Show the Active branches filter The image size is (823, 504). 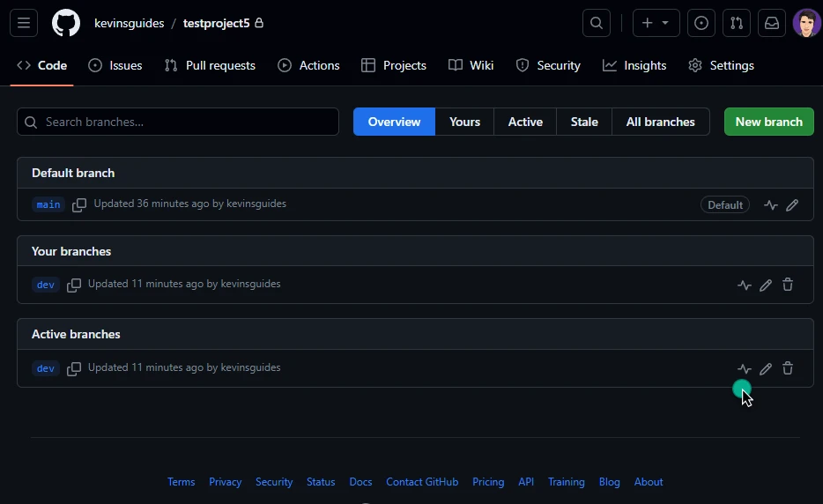[525, 122]
